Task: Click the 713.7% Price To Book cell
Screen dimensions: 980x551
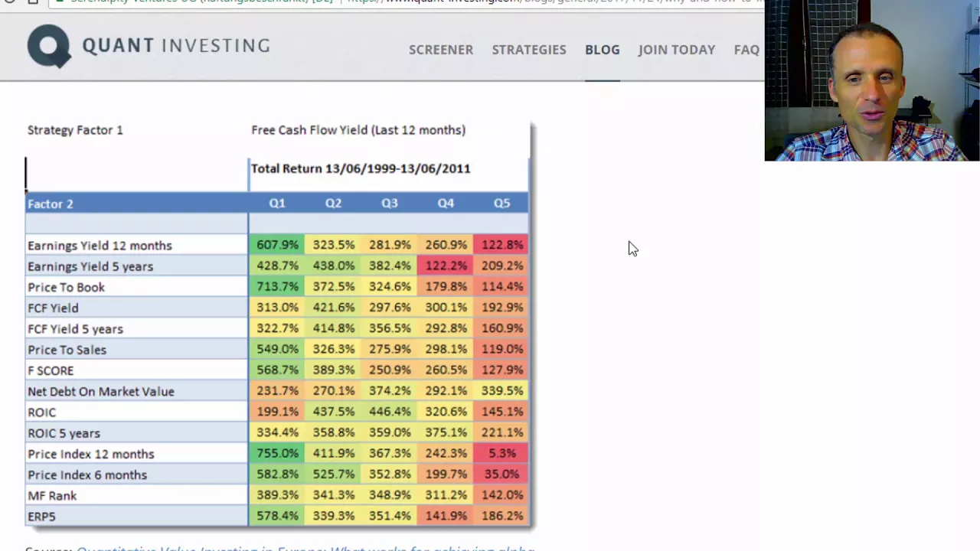Action: (x=277, y=286)
